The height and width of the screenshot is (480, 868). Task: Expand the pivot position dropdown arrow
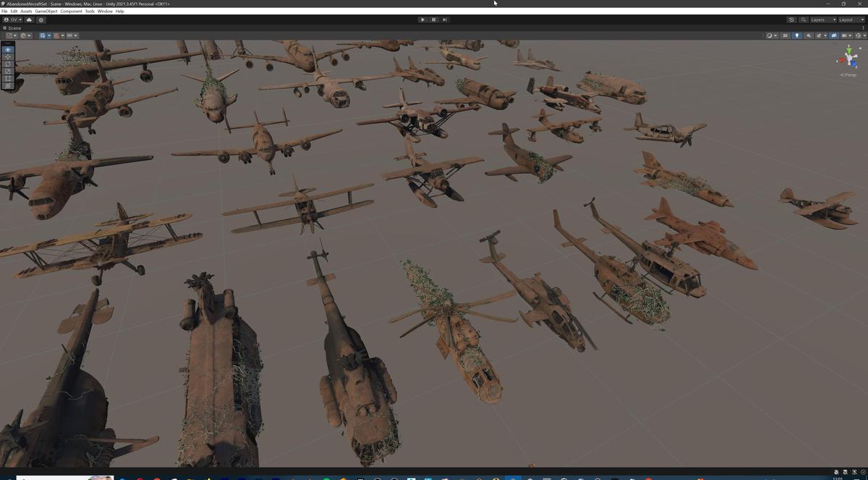click(15, 35)
